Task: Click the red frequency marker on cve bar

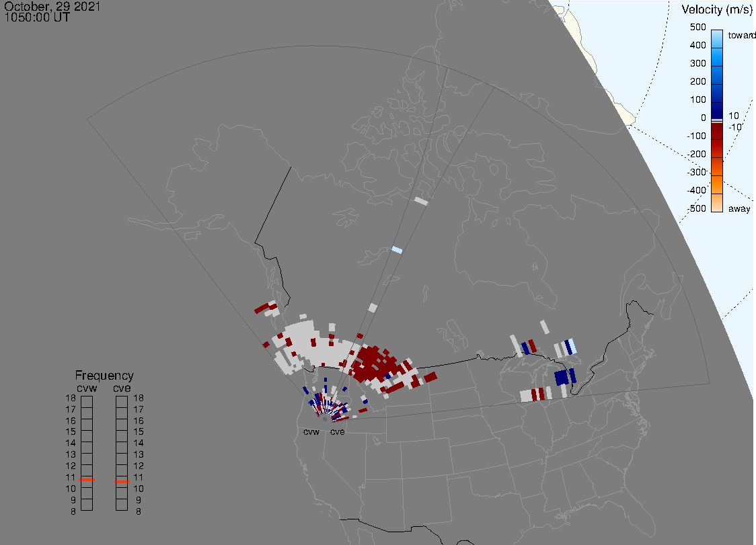Action: [x=122, y=482]
